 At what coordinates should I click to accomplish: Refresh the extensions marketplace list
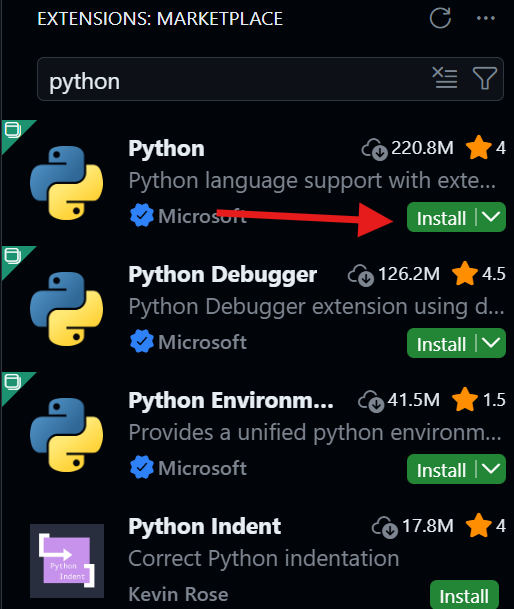[440, 18]
